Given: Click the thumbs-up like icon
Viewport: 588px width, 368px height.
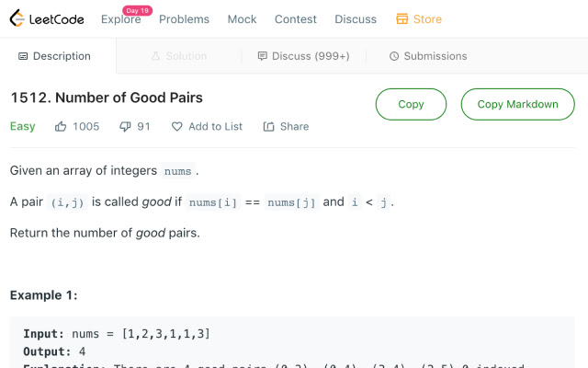Looking at the screenshot, I should coord(61,127).
